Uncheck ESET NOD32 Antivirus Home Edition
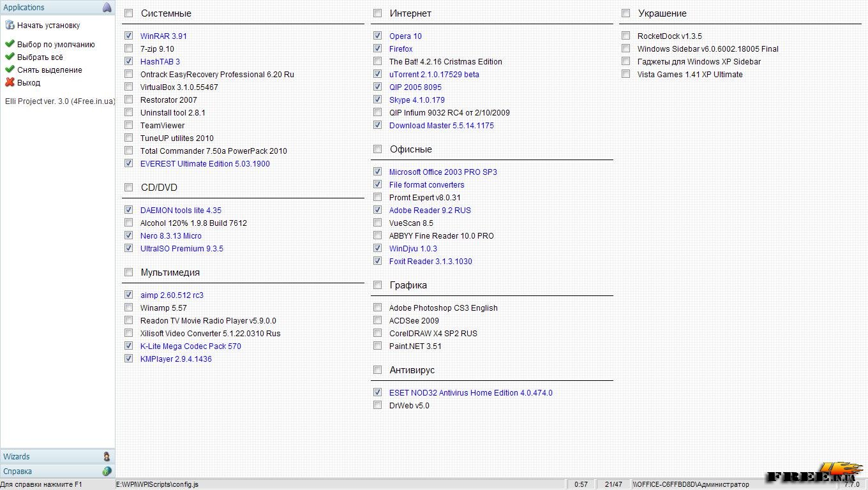This screenshot has width=868, height=490. coord(378,392)
